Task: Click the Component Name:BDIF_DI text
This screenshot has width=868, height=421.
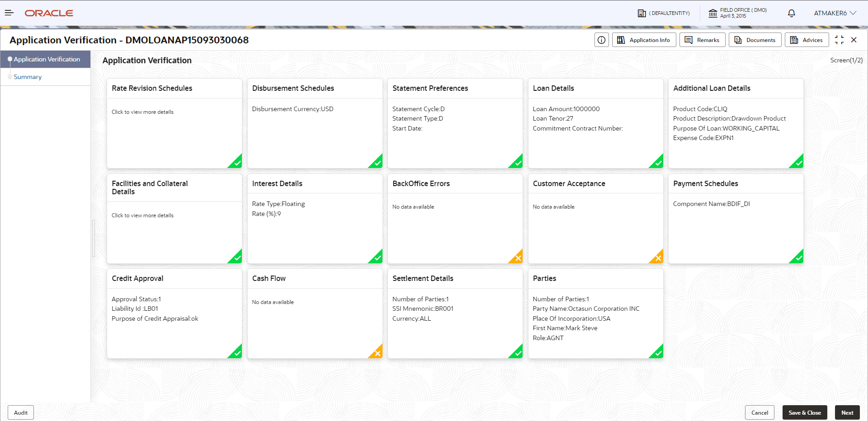Action: tap(711, 204)
